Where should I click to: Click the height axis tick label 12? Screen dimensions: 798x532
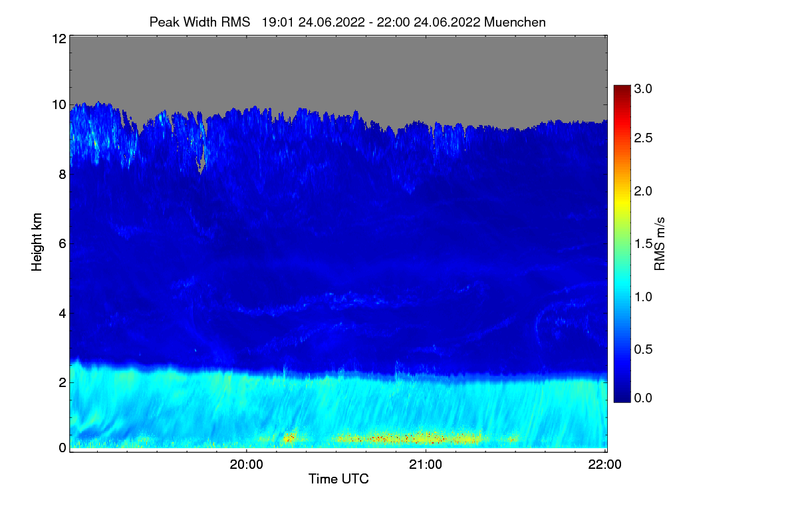[58, 39]
